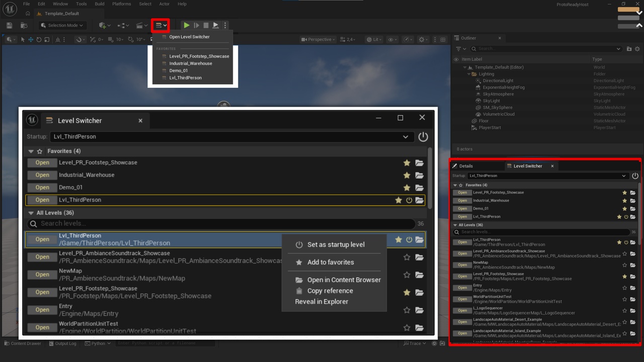Open the Blueprints toolbar icon menu
This screenshot has width=644, height=362.
click(x=123, y=25)
